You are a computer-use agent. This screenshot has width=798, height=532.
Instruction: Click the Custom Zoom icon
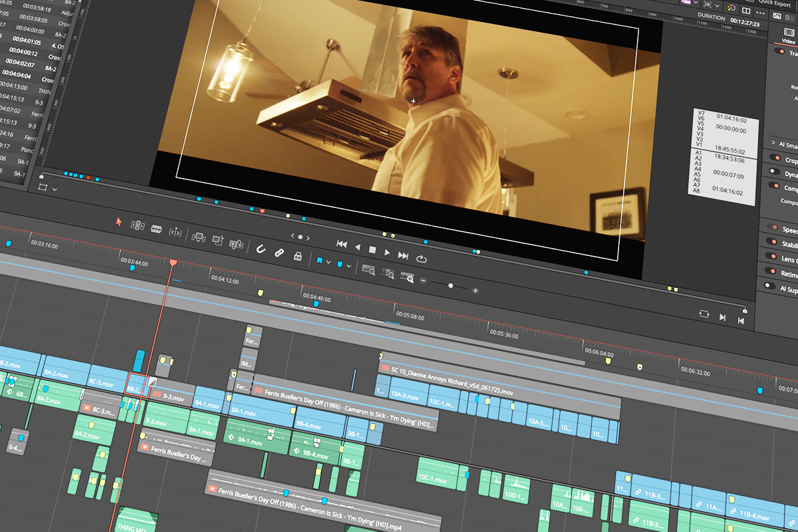408,277
